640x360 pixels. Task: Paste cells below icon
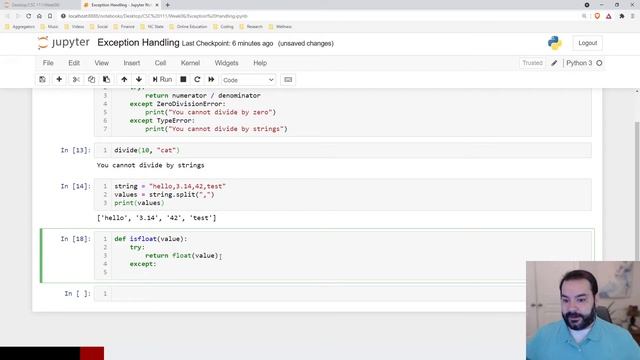[x=107, y=80]
